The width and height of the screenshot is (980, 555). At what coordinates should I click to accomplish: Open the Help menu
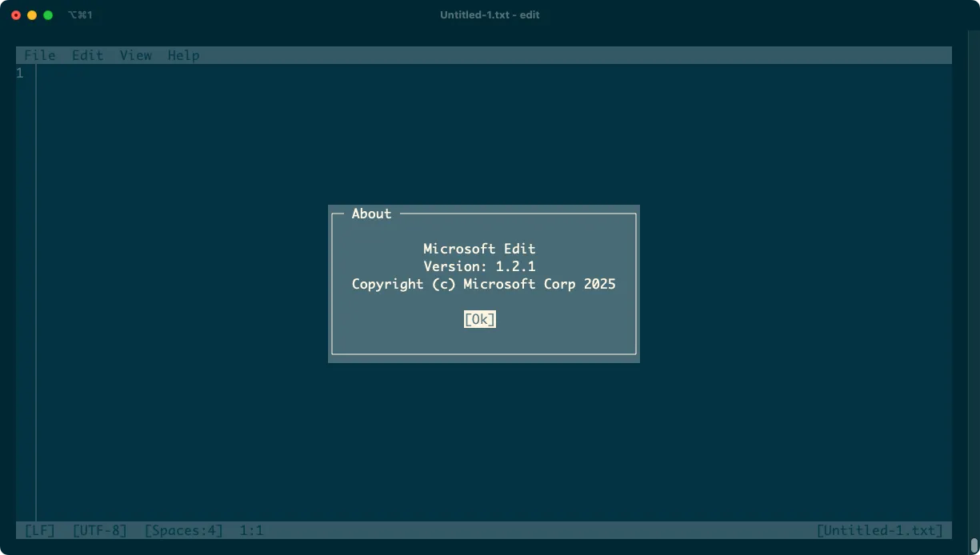184,55
